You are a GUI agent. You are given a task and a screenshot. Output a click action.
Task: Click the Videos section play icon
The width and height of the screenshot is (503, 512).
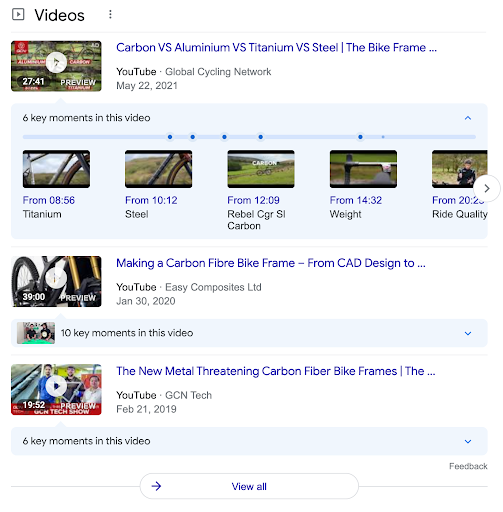(x=18, y=14)
